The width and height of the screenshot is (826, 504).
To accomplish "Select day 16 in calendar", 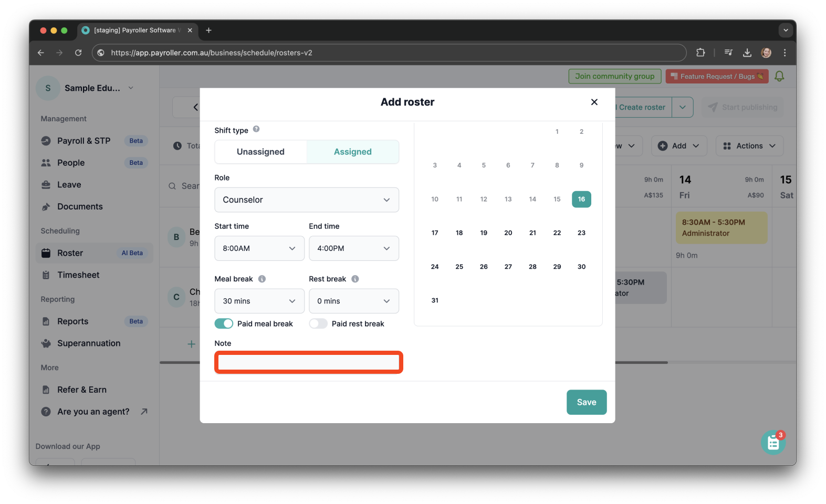I will click(x=581, y=199).
